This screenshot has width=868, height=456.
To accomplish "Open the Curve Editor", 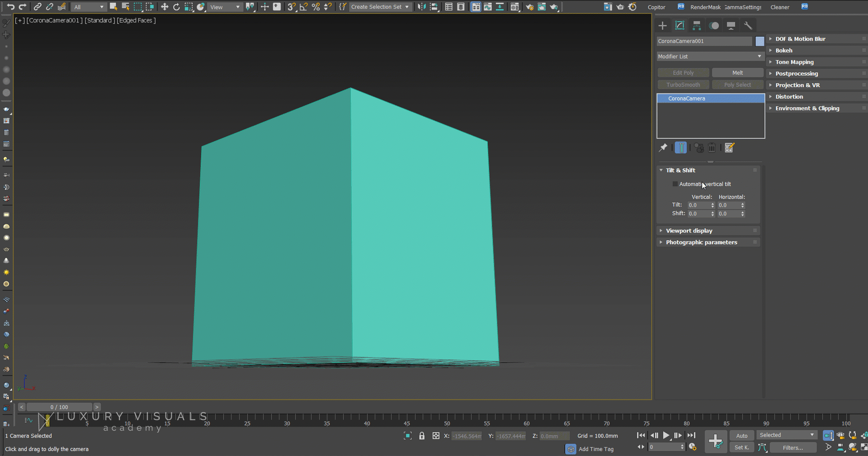I will [488, 7].
